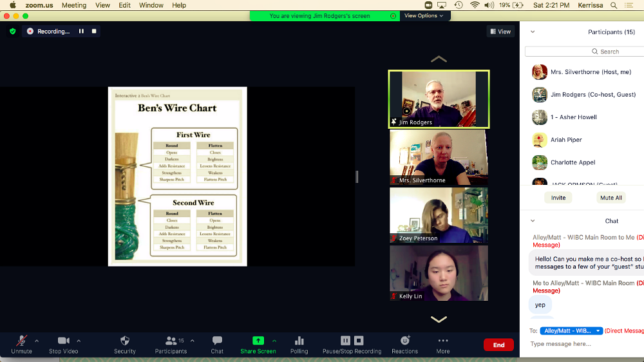Click the green Share Screen button
Viewport: 644px width, 362px height.
(x=258, y=345)
